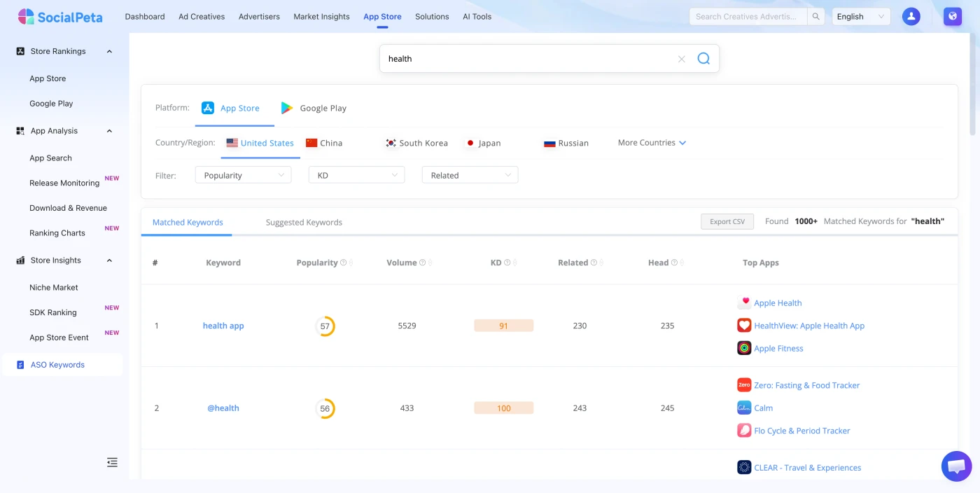The height and width of the screenshot is (493, 980).
Task: Click the Flo Cycle app icon
Action: tap(744, 431)
